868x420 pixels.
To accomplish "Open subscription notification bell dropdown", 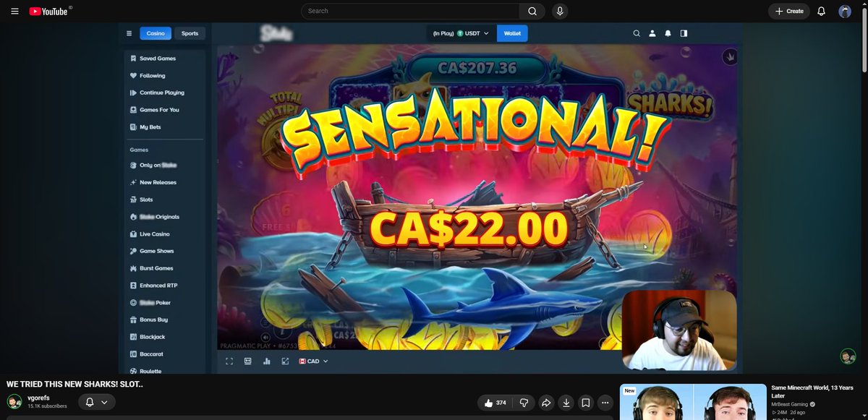I will 97,402.
